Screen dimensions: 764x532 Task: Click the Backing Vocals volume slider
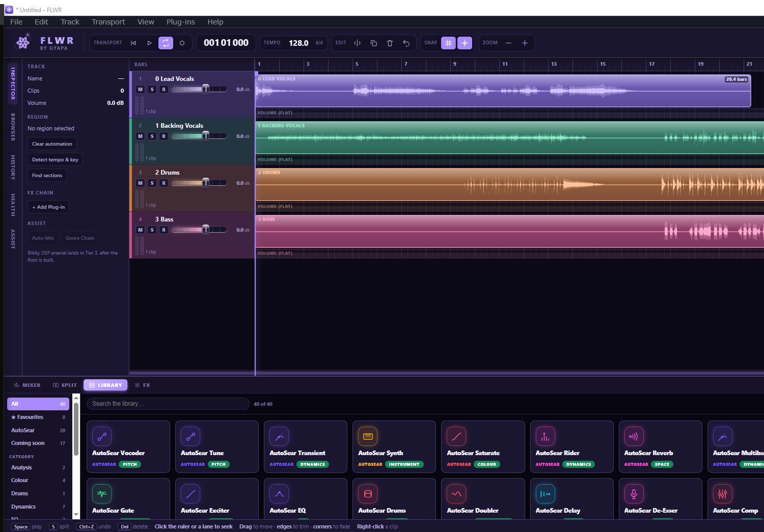point(199,136)
